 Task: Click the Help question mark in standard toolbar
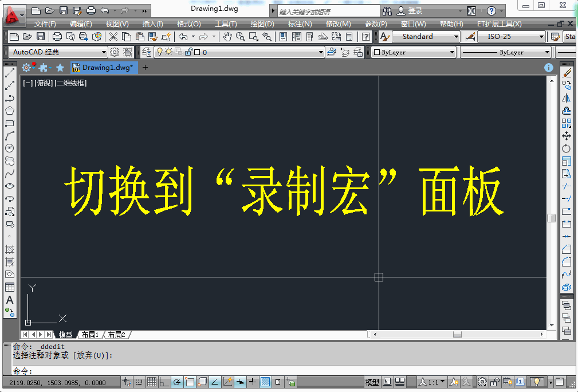(365, 37)
